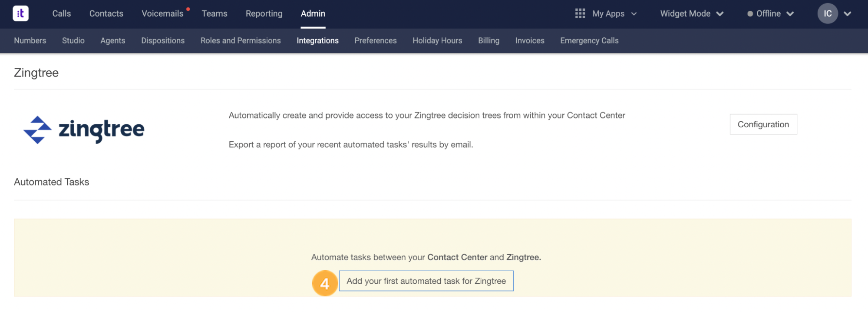This screenshot has height=312, width=868.
Task: Open Roles and Permissions
Action: coord(241,40)
